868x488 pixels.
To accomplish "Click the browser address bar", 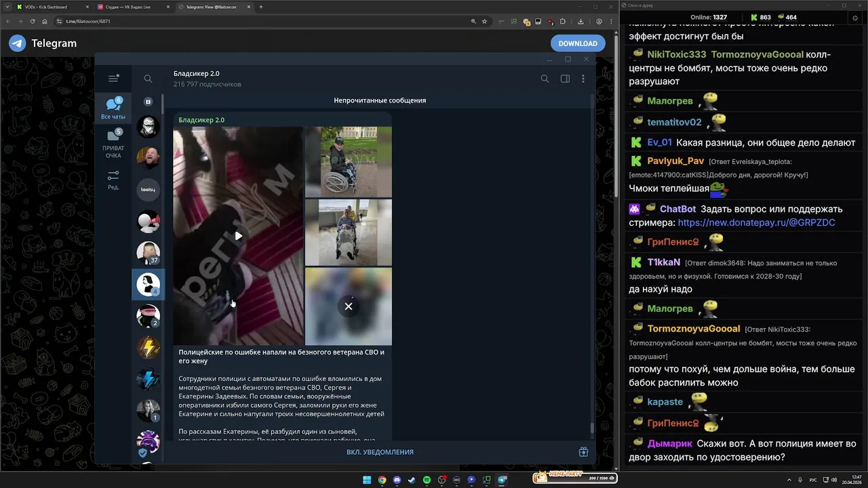I will [271, 21].
